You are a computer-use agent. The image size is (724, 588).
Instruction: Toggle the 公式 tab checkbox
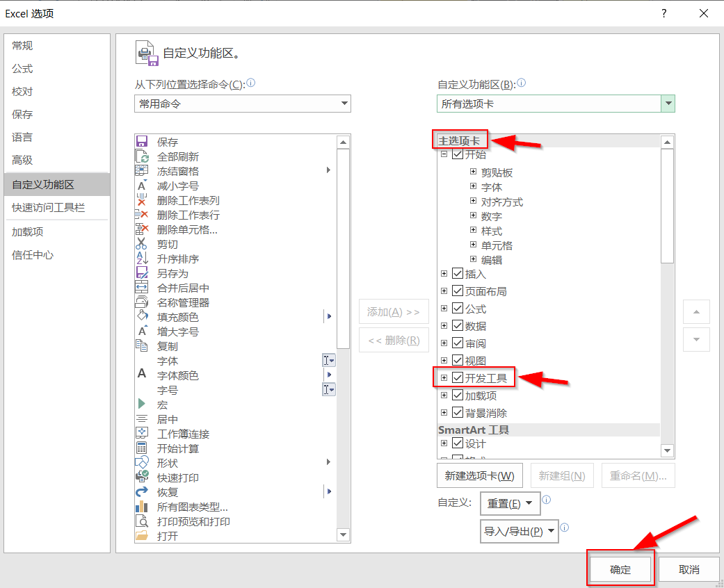pyautogui.click(x=458, y=309)
